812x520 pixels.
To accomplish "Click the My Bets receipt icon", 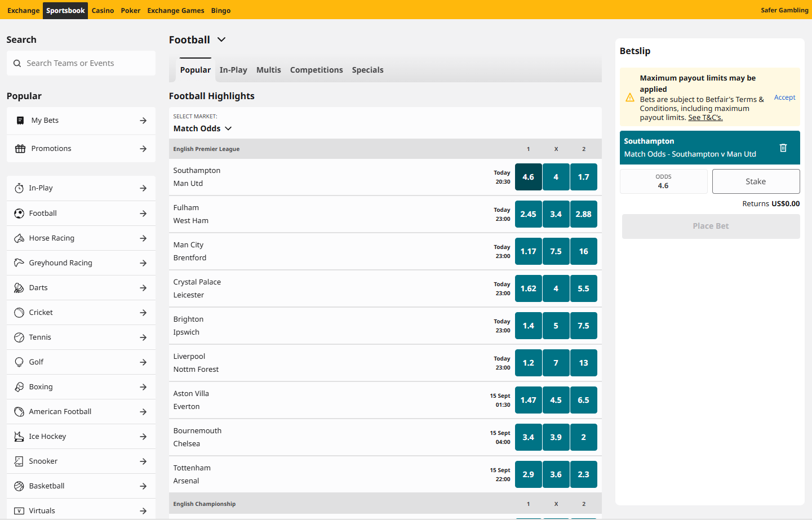I will coord(20,121).
